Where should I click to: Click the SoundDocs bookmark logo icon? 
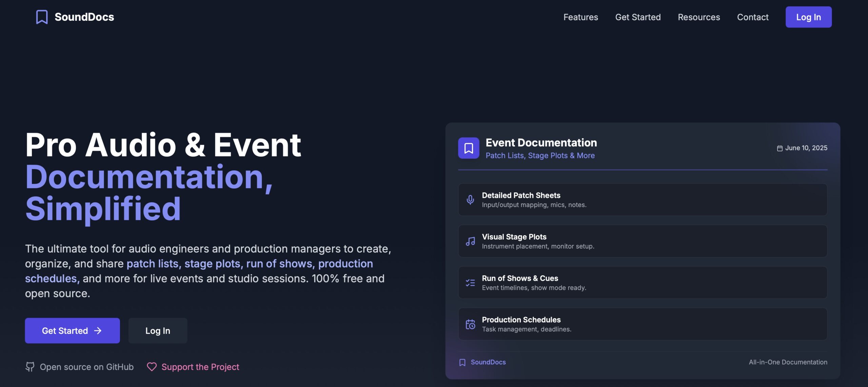tap(42, 17)
